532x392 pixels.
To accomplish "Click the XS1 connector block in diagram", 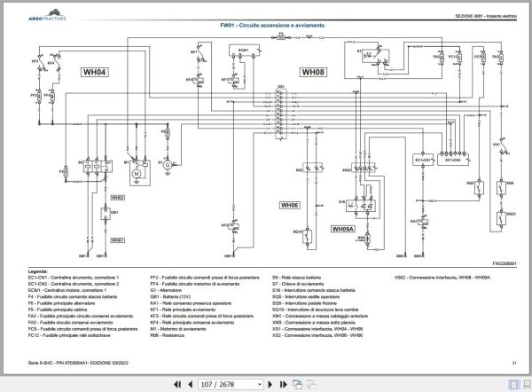I will pos(281,114).
